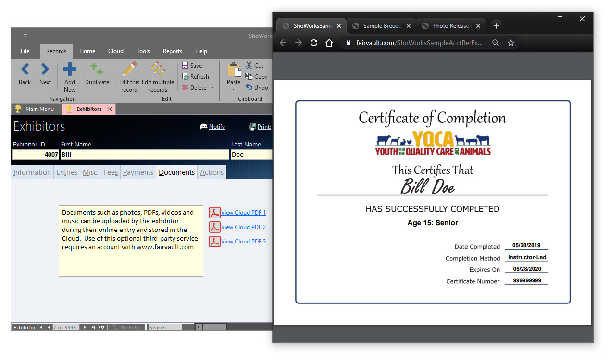The height and width of the screenshot is (364, 610).
Task: Add a new record with plus icon
Action: [x=70, y=70]
